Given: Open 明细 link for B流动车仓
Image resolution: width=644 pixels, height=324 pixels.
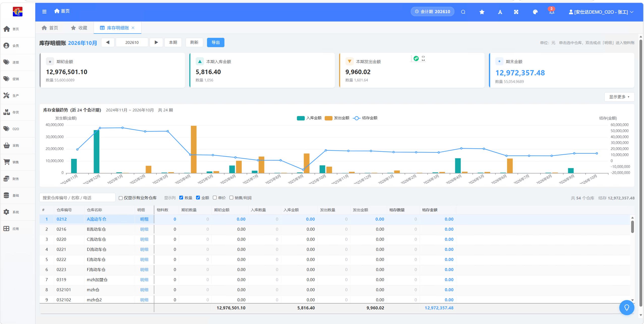Looking at the screenshot, I should [144, 229].
